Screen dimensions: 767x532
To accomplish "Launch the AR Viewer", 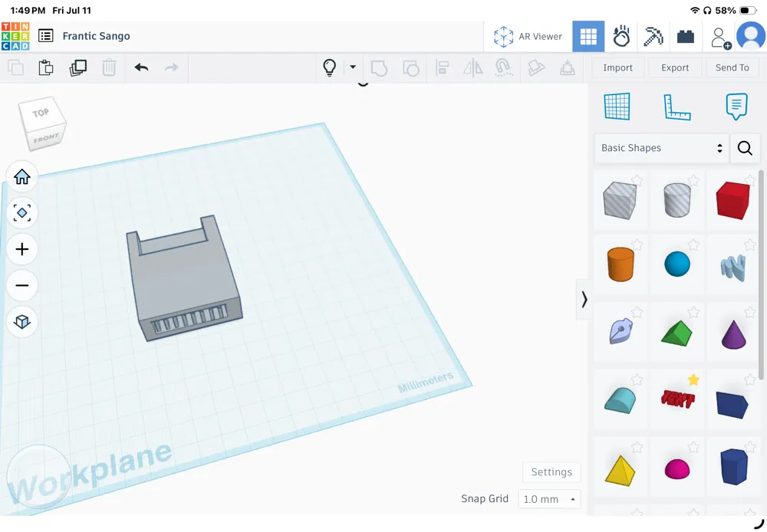I will [x=528, y=37].
